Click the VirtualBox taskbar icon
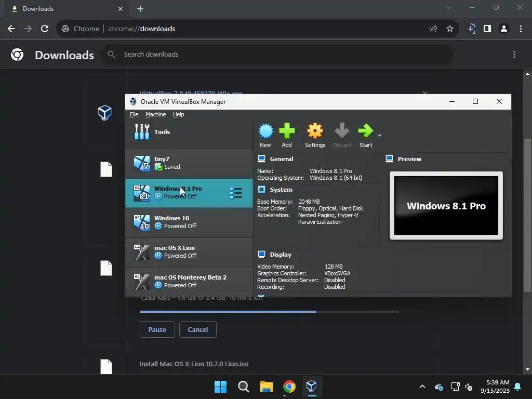Screen dimensions: 532x399 click(312, 387)
